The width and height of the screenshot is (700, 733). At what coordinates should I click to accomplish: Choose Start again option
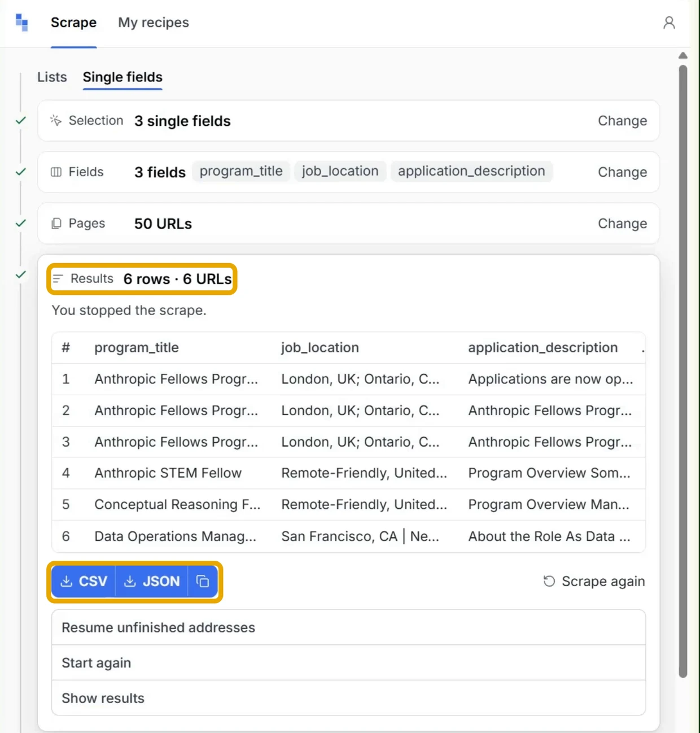point(348,663)
